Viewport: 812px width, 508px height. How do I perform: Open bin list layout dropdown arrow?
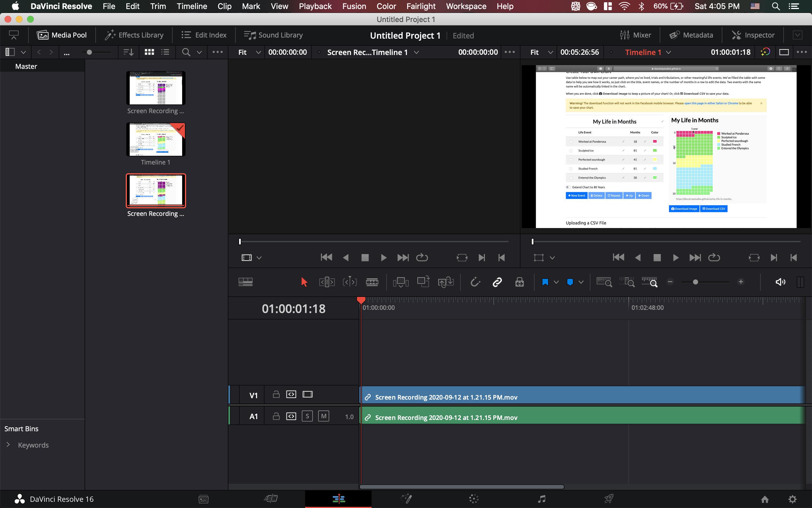[x=23, y=52]
